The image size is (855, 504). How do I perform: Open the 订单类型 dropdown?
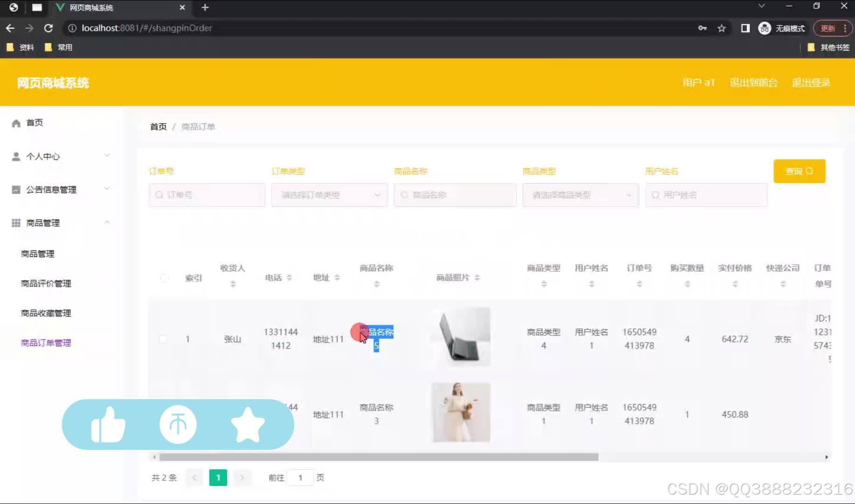tap(329, 195)
